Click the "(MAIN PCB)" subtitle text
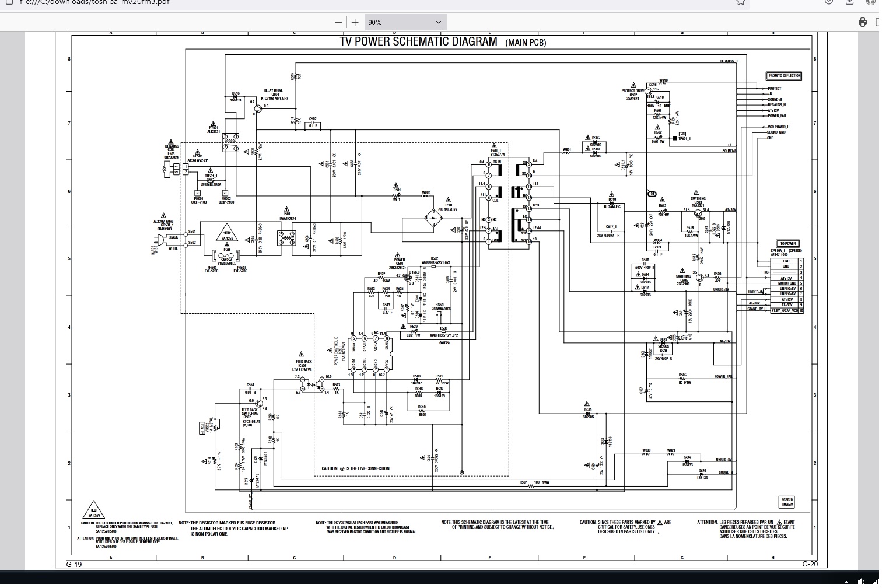The width and height of the screenshot is (882, 588). click(526, 42)
